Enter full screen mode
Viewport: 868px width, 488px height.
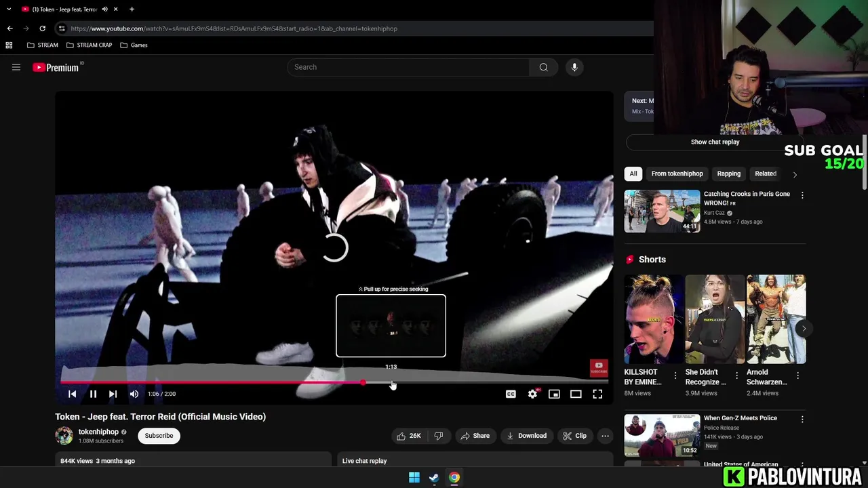tap(597, 394)
